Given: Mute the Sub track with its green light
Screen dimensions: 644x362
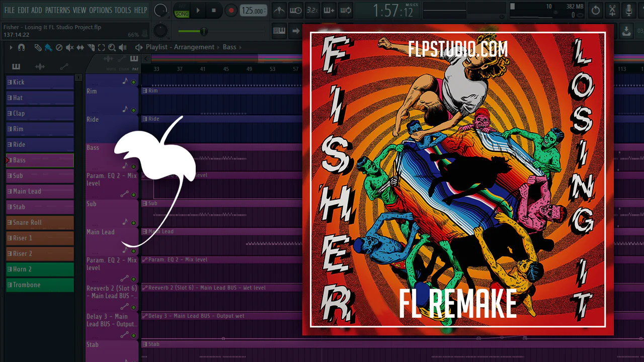Looking at the screenshot, I should 133,223.
